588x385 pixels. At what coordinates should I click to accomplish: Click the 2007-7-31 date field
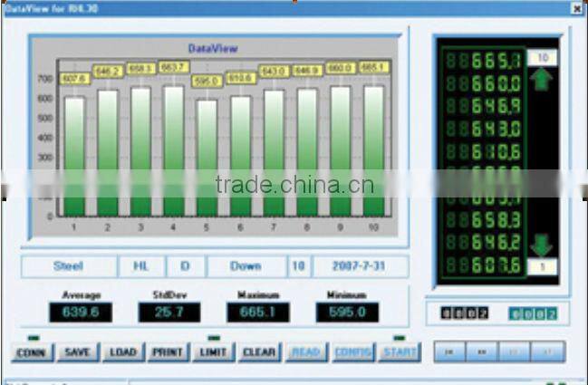point(360,266)
